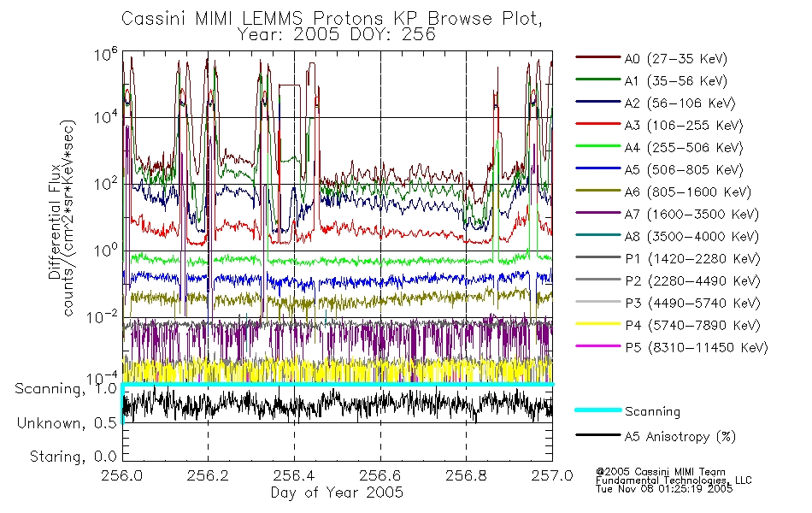Click the 257.0 x-axis tick label
The width and height of the screenshot is (812, 513).
pyautogui.click(x=552, y=475)
